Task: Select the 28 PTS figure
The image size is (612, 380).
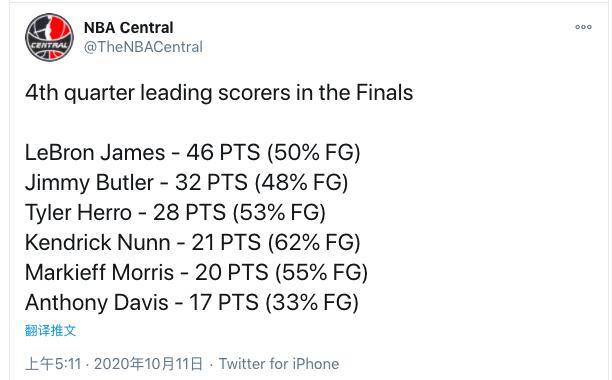Action: coord(189,213)
